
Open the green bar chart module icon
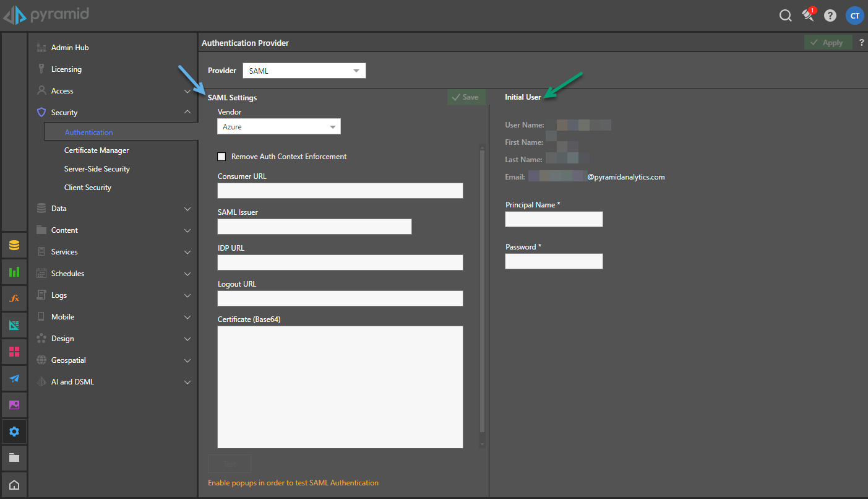(x=14, y=272)
